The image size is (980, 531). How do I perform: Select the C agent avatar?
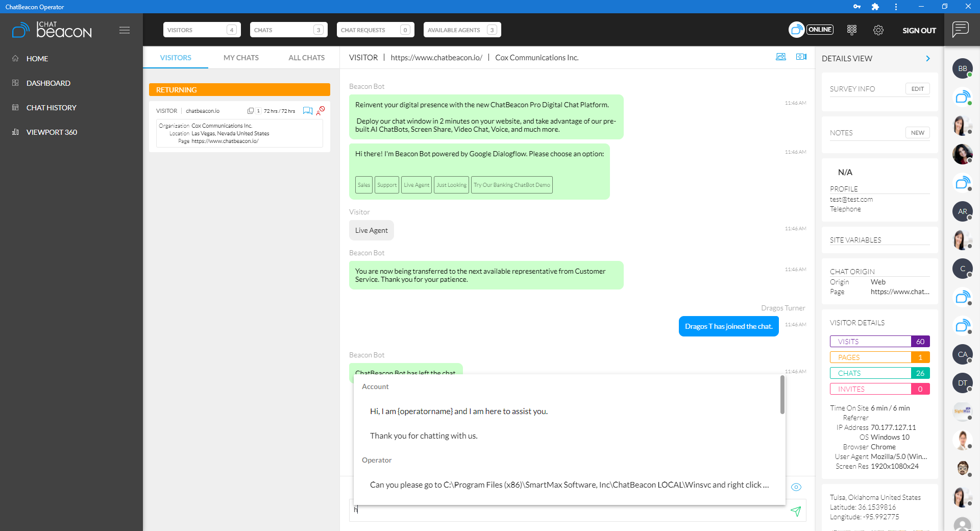963,269
